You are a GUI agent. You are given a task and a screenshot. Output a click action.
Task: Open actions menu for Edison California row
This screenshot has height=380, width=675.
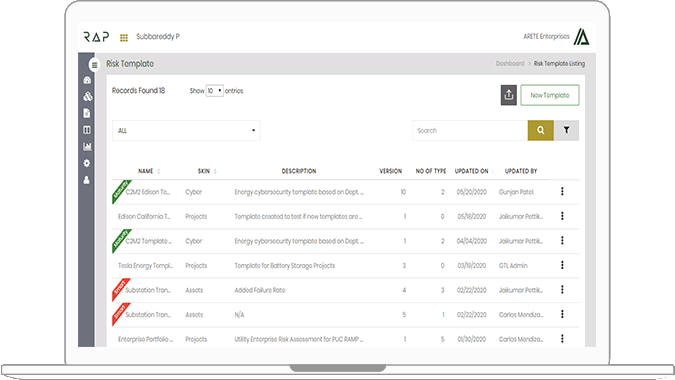click(562, 216)
